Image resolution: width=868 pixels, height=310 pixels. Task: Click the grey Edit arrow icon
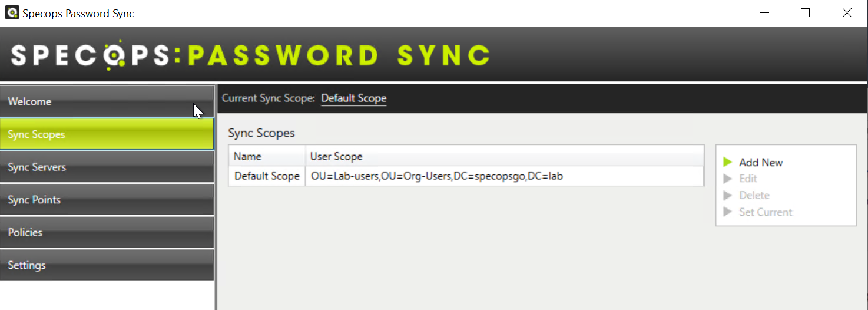tap(728, 179)
